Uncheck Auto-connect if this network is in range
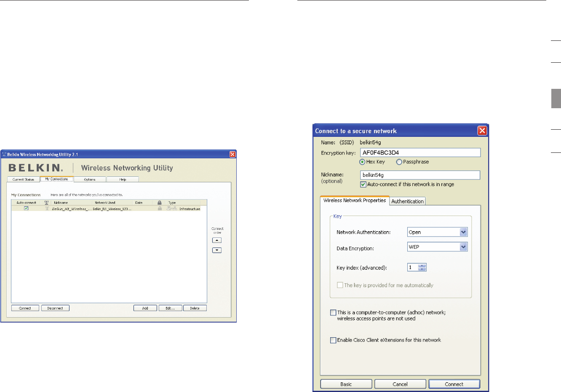The width and height of the screenshot is (561, 392). coord(363,184)
